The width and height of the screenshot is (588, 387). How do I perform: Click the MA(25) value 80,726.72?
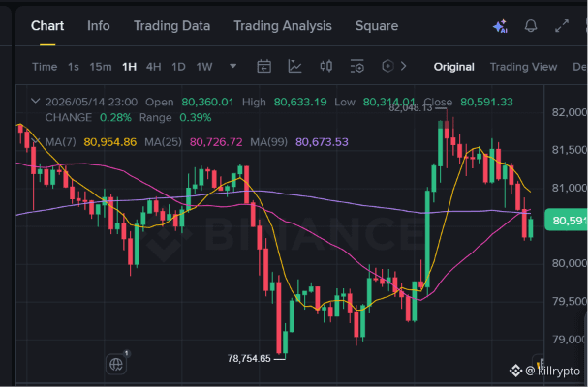(x=216, y=142)
